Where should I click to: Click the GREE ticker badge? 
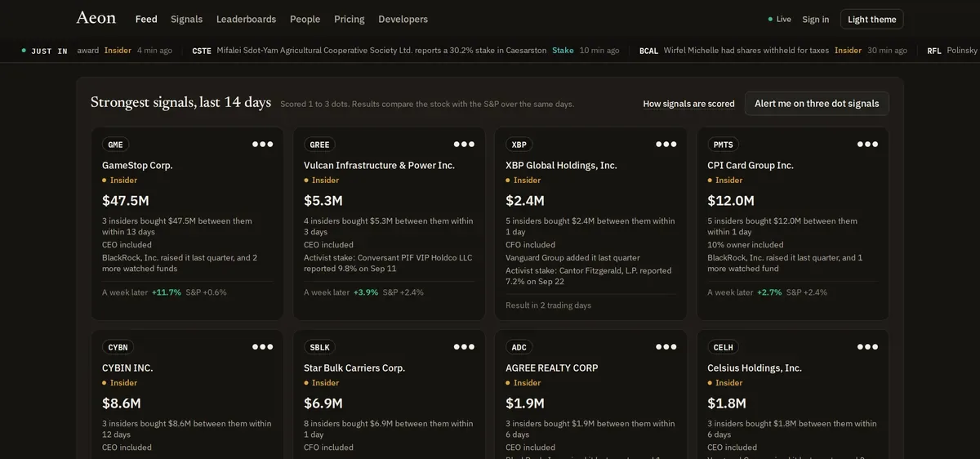[319, 145]
